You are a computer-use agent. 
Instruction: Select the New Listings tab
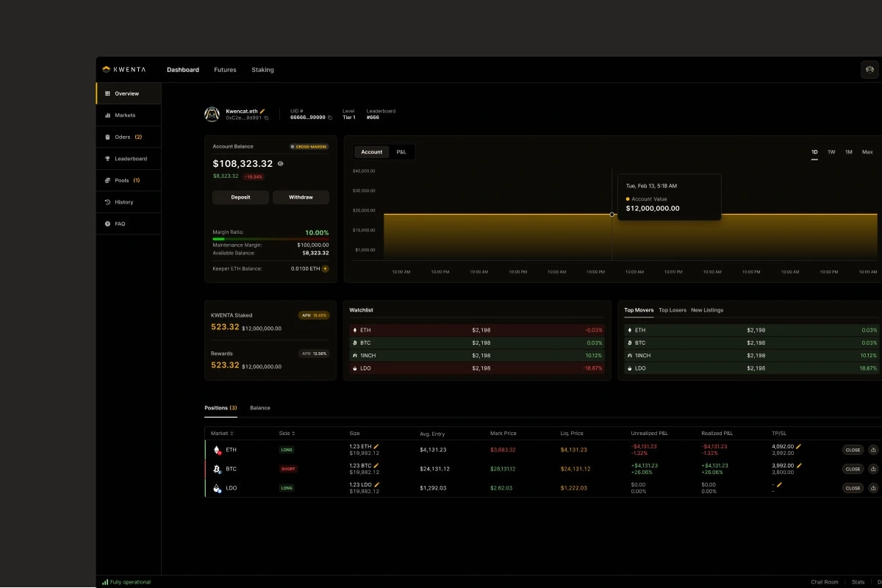[x=707, y=310]
